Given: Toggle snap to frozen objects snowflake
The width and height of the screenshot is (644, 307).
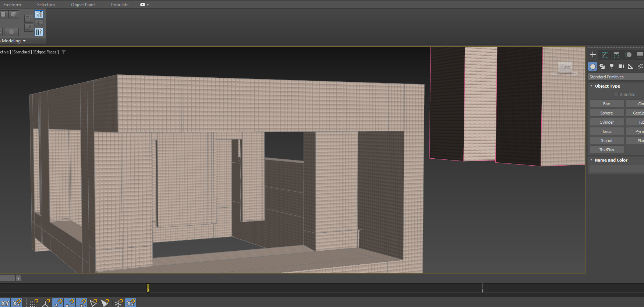Looking at the screenshot, I should pyautogui.click(x=118, y=303).
